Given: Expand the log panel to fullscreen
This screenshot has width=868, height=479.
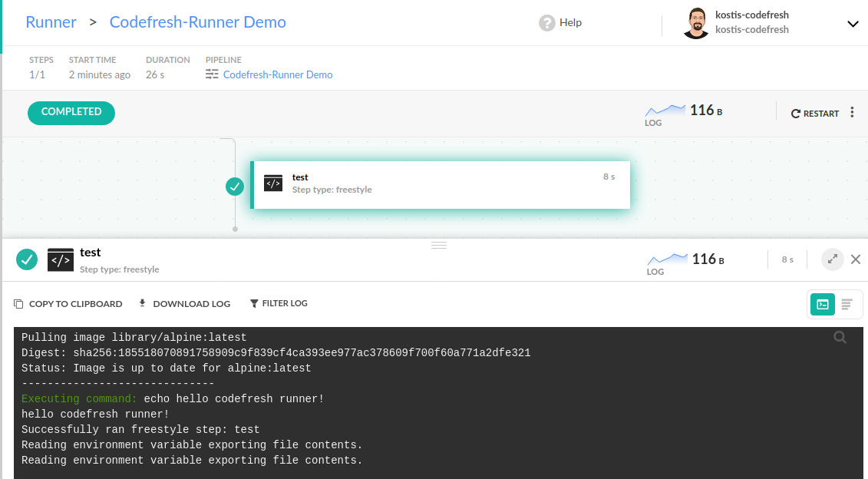Looking at the screenshot, I should coord(832,259).
